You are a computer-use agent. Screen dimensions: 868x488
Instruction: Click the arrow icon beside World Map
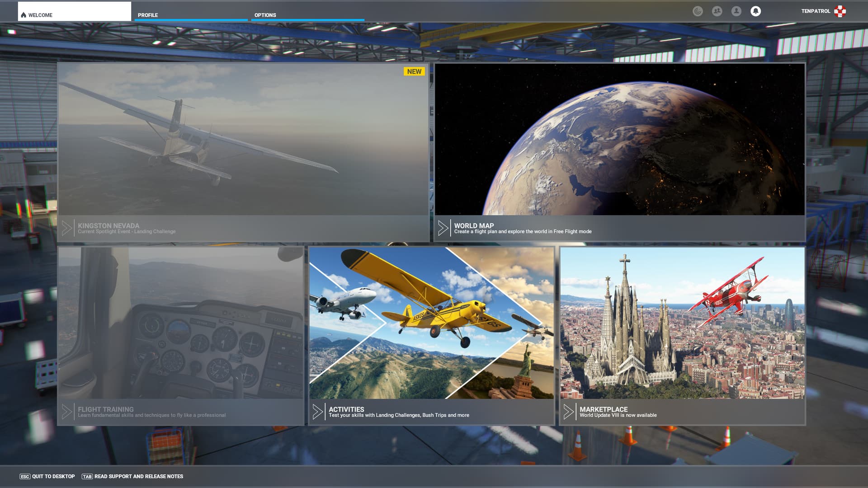(443, 228)
